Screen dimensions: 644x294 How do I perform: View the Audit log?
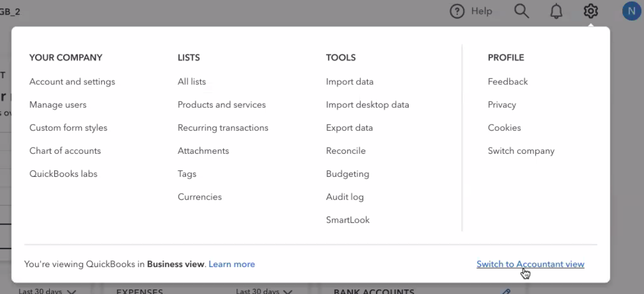tap(345, 196)
